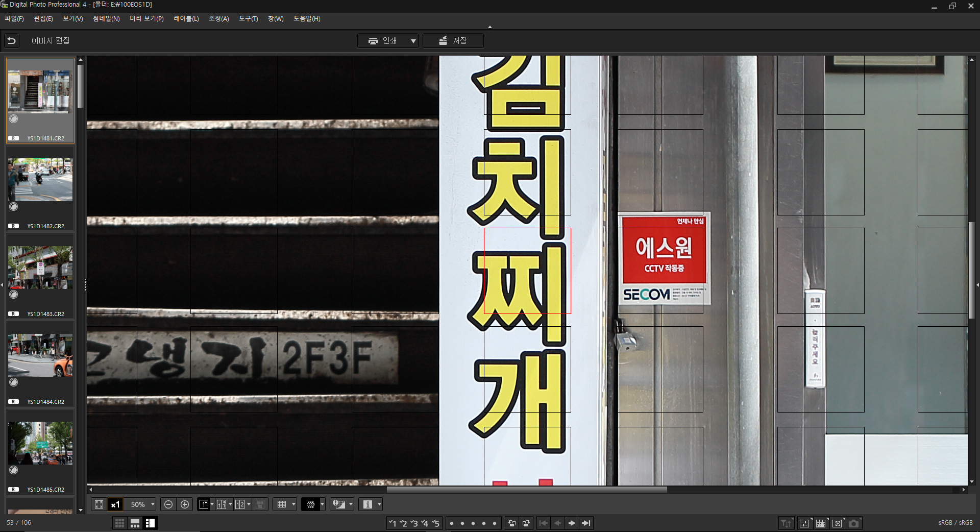
Task: Switch to thumbnail grid layout icon
Action: pyautogui.click(x=119, y=523)
